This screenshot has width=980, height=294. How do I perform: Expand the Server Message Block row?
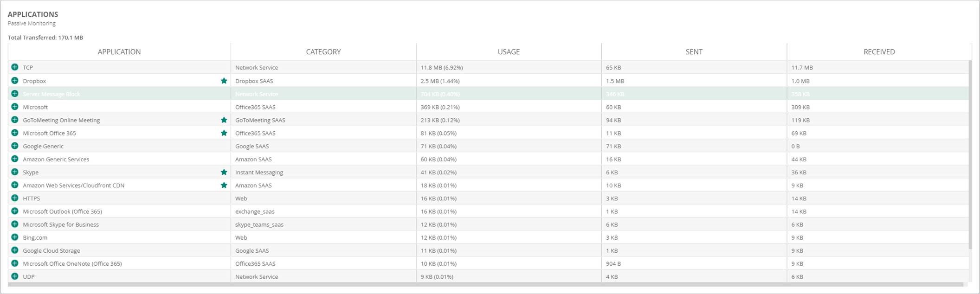pyautogui.click(x=15, y=94)
